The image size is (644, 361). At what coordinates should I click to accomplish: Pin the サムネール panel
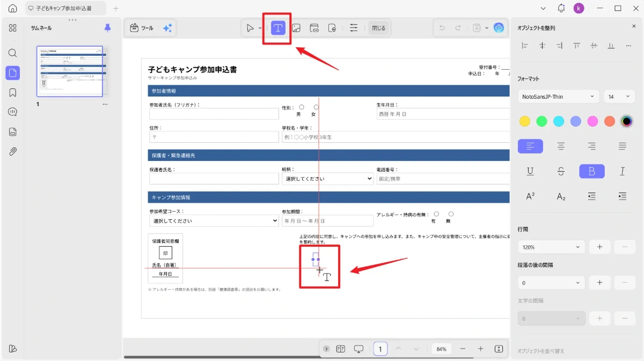click(107, 28)
